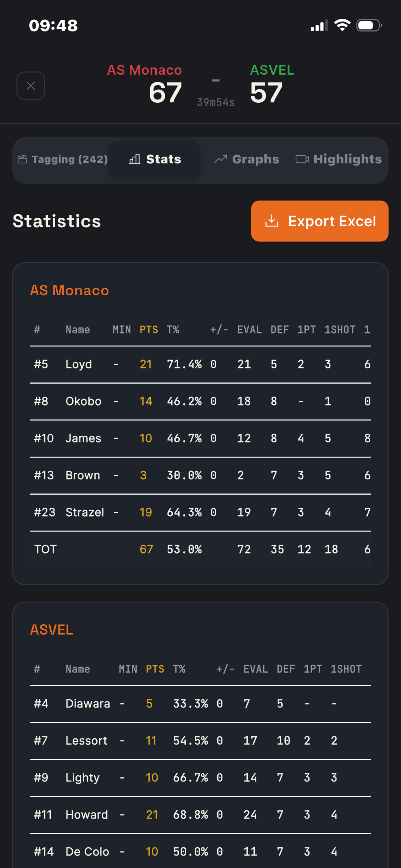The width and height of the screenshot is (401, 868).
Task: Tap the clapperboard icon beside Tagging
Action: (x=22, y=159)
